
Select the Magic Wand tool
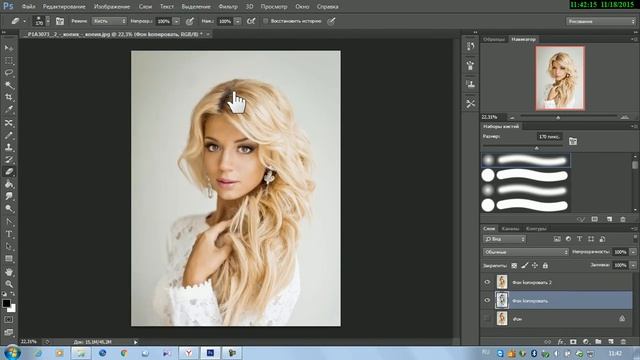point(9,85)
